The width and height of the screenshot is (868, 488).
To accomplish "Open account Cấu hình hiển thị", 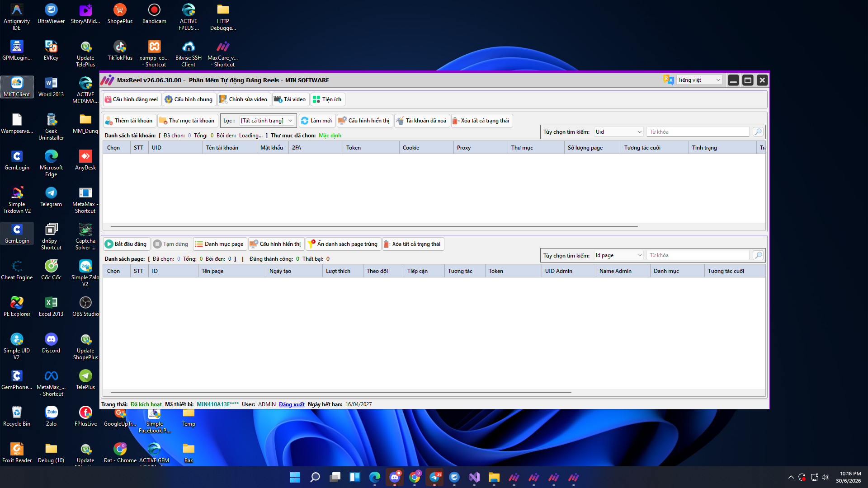I will [x=364, y=121].
